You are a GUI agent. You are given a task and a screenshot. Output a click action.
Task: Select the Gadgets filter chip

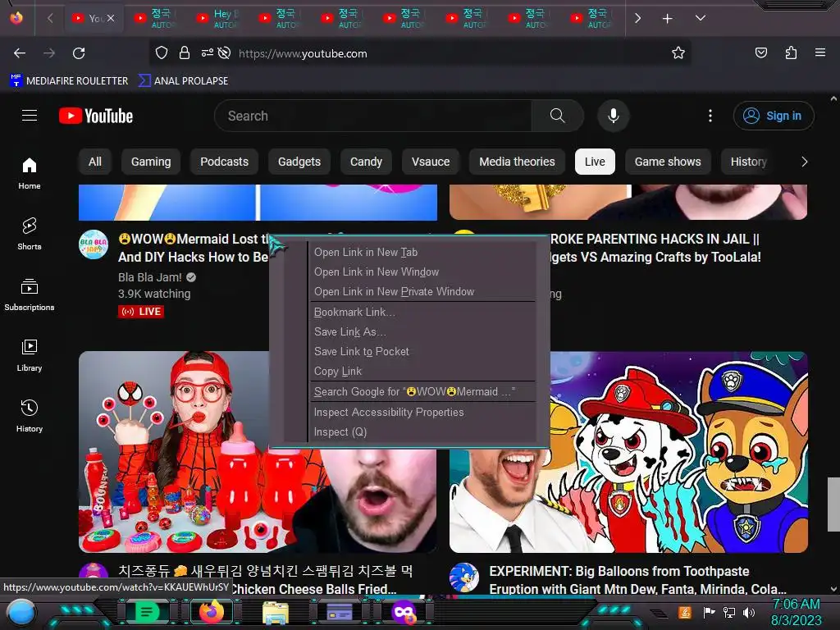(299, 162)
